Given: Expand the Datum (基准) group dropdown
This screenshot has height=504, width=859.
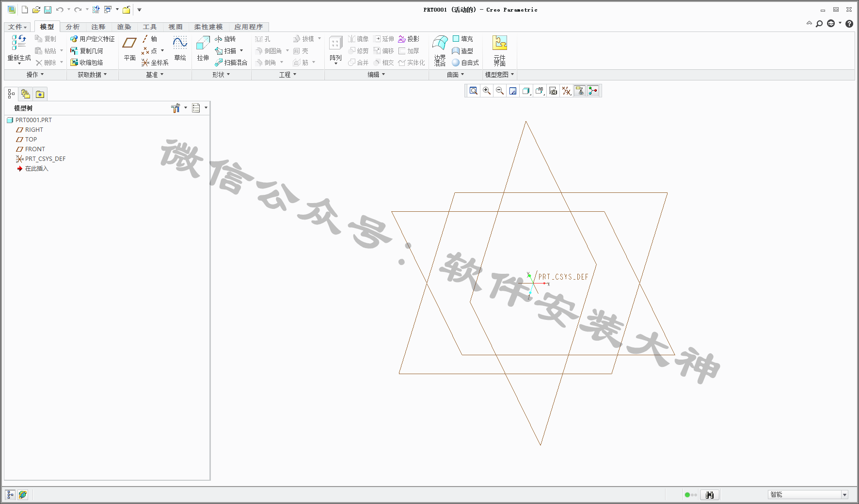Looking at the screenshot, I should point(155,75).
